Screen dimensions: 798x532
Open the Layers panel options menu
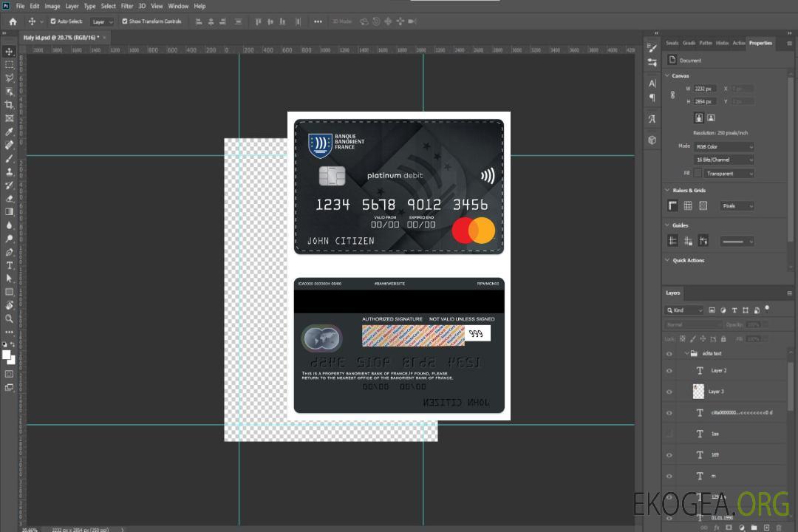click(789, 293)
